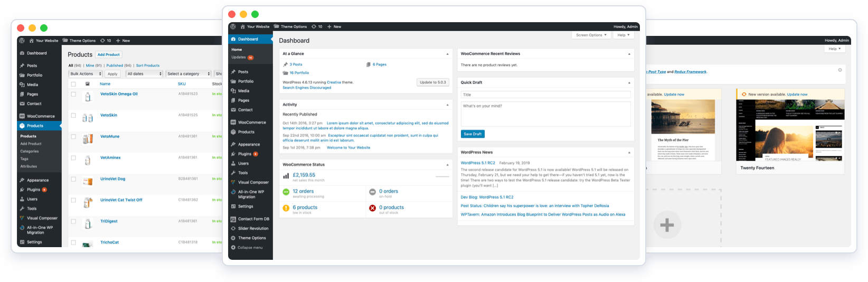Collapse the At a Glance widget
Viewport: 868px width, 282px height.
(x=447, y=54)
